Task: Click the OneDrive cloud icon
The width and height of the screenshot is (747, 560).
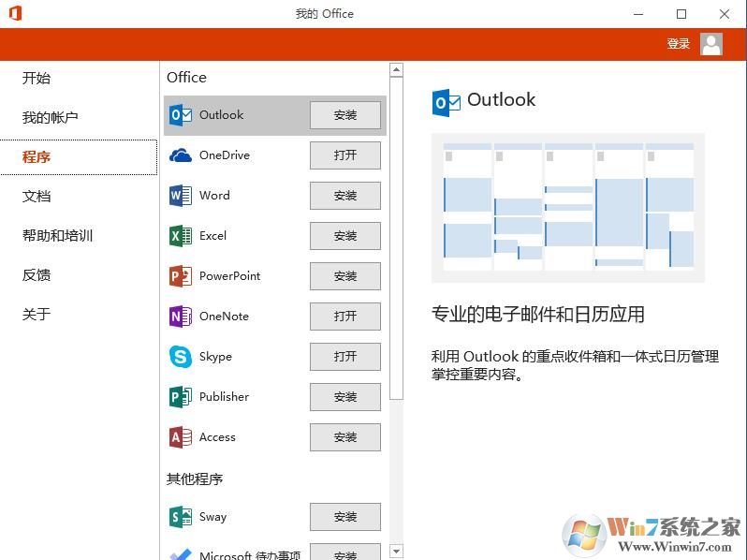Action: 181,155
